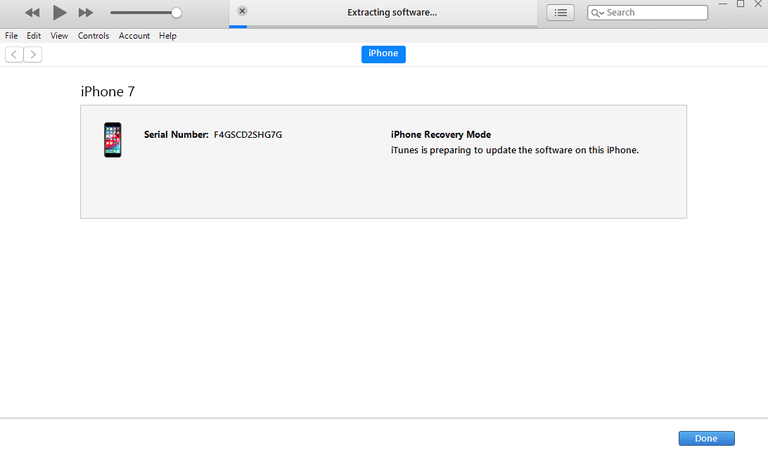The image size is (768, 457).
Task: Go forward with the right arrow
Action: pyautogui.click(x=33, y=54)
